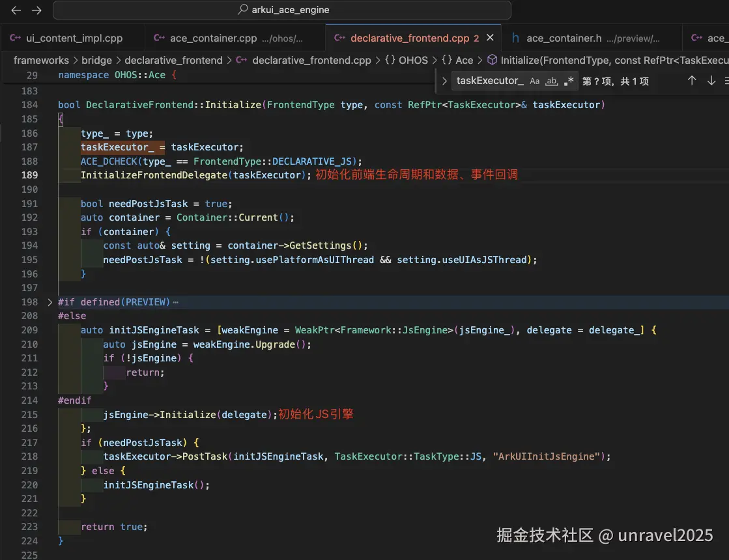
Task: Click the DeclarativeFrontend::Initialize function name
Action: click(173, 105)
